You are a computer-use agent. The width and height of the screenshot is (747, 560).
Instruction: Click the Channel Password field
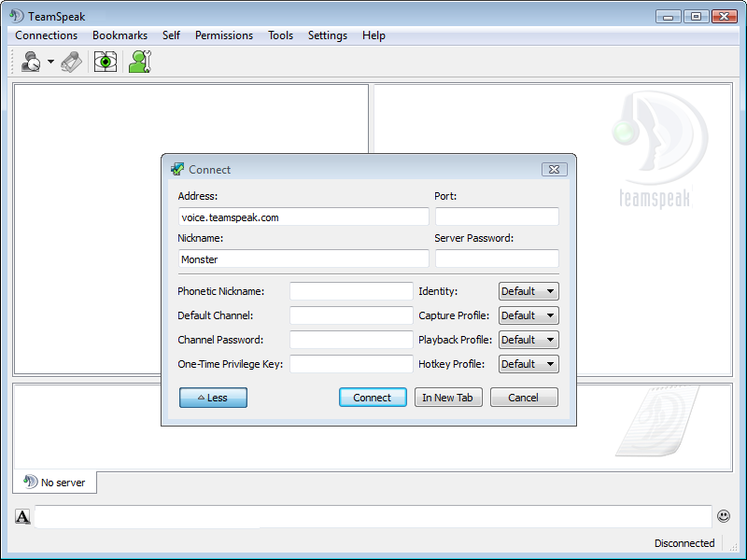click(351, 340)
